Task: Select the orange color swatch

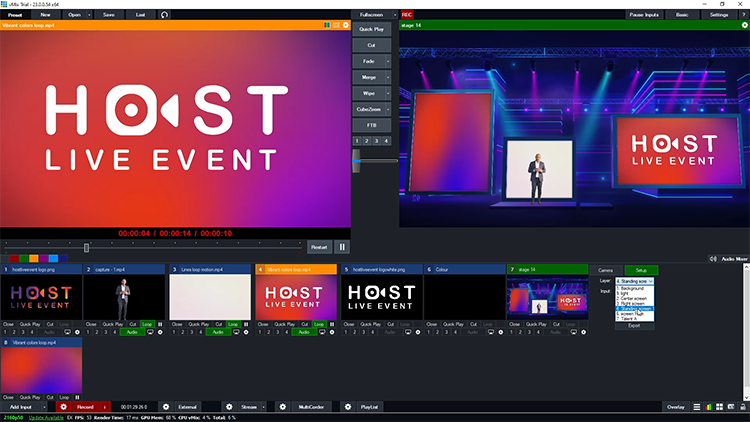Action: coord(35,258)
